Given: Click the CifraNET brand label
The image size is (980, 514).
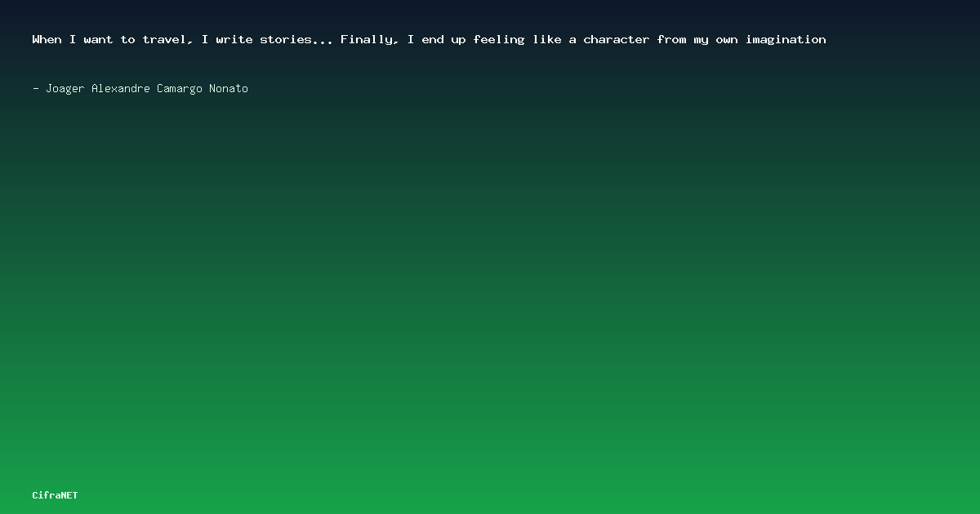Looking at the screenshot, I should (x=56, y=495).
